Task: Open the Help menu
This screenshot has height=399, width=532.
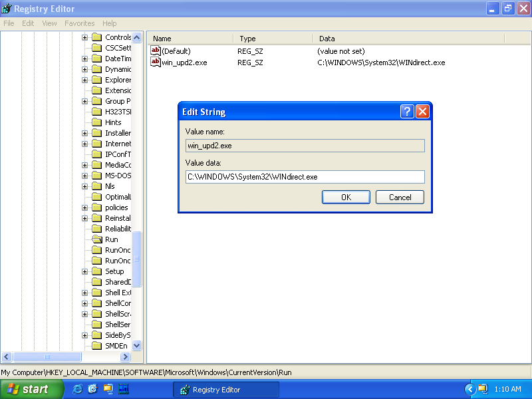Action: [109, 23]
